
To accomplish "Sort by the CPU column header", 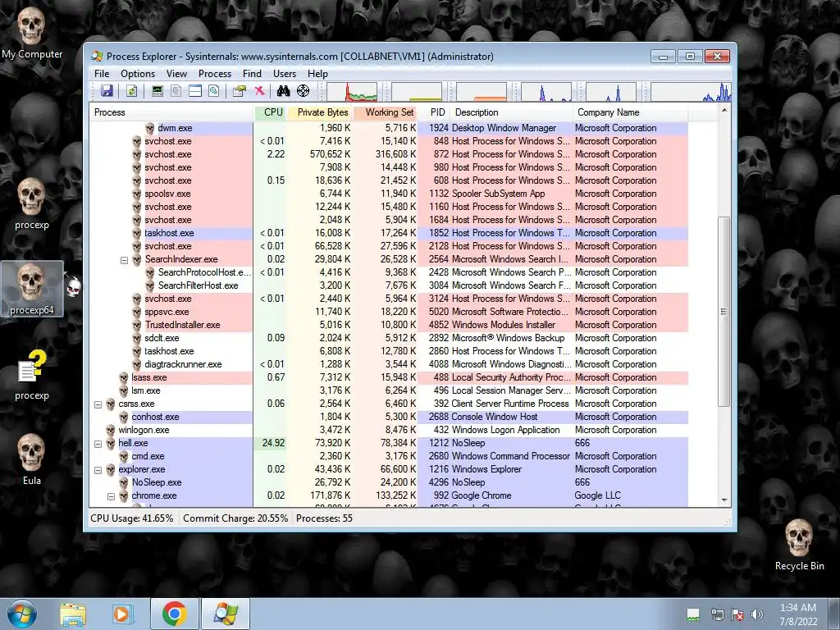I will 270,112.
